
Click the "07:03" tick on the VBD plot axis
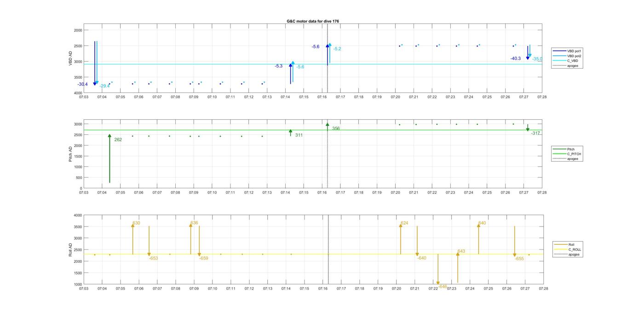(84, 97)
